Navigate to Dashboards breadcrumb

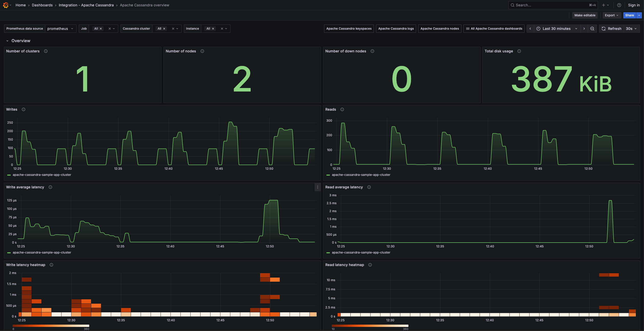pos(42,5)
